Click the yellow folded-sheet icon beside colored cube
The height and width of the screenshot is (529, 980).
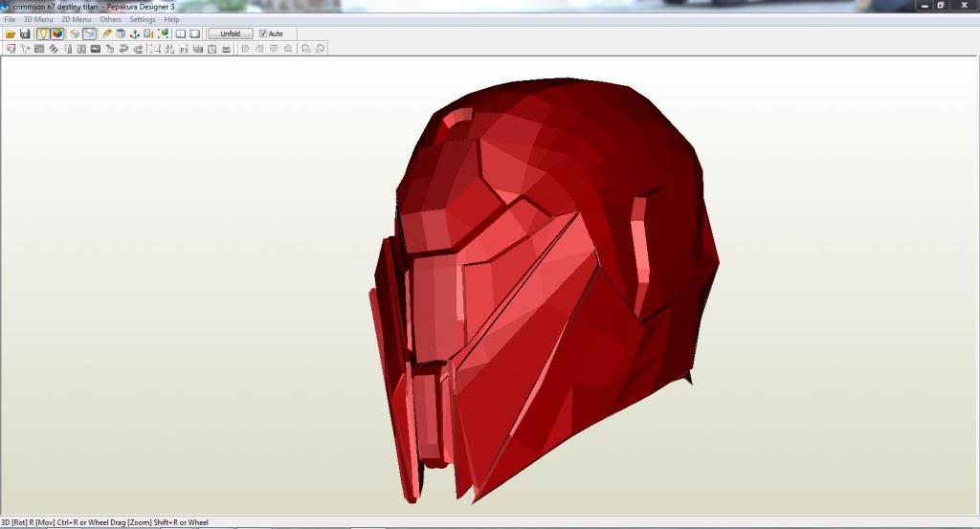pyautogui.click(x=75, y=33)
